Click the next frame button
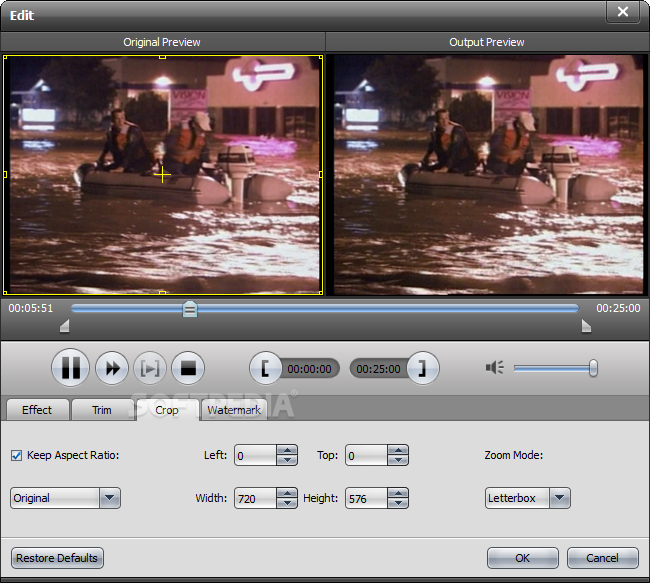650x583 pixels. [150, 368]
